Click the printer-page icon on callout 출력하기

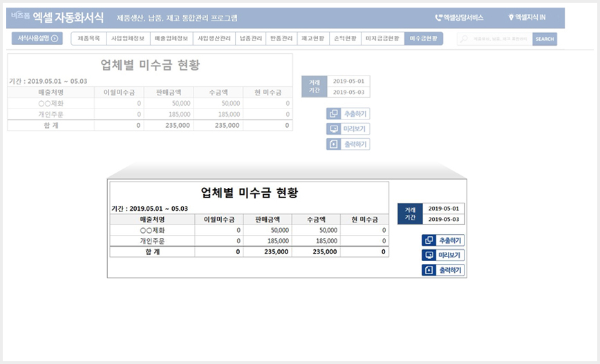(x=429, y=270)
